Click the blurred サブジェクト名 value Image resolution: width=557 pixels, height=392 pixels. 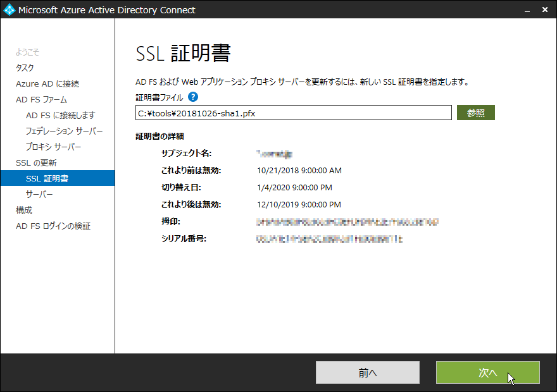pos(274,154)
